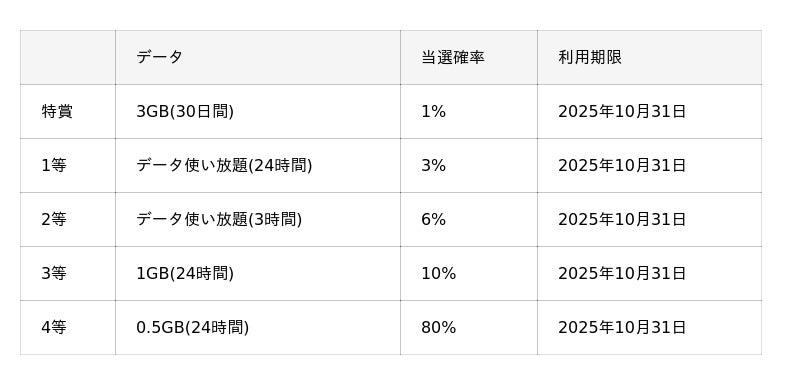Select the 4等 row label

click(54, 327)
